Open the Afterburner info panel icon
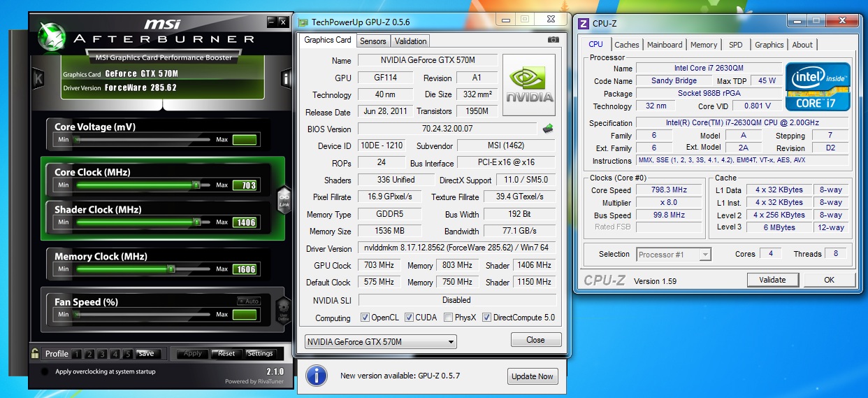The image size is (868, 398). point(285,78)
